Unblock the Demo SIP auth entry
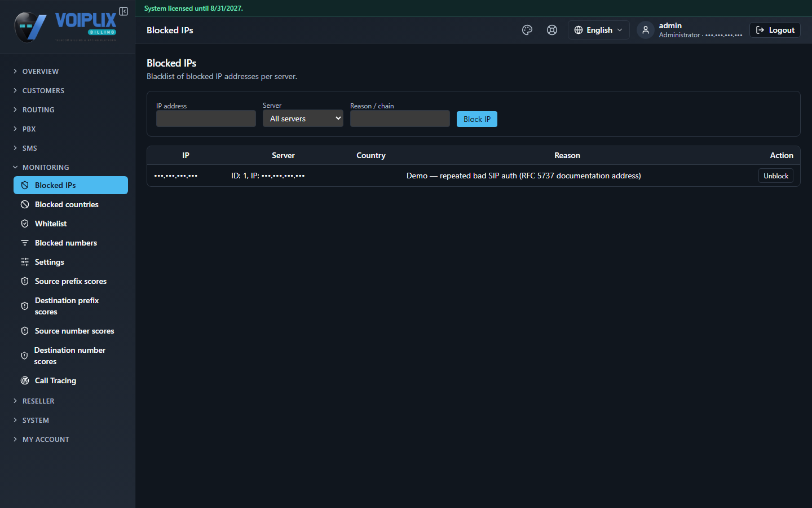Viewport: 812px width, 508px height. coord(776,176)
